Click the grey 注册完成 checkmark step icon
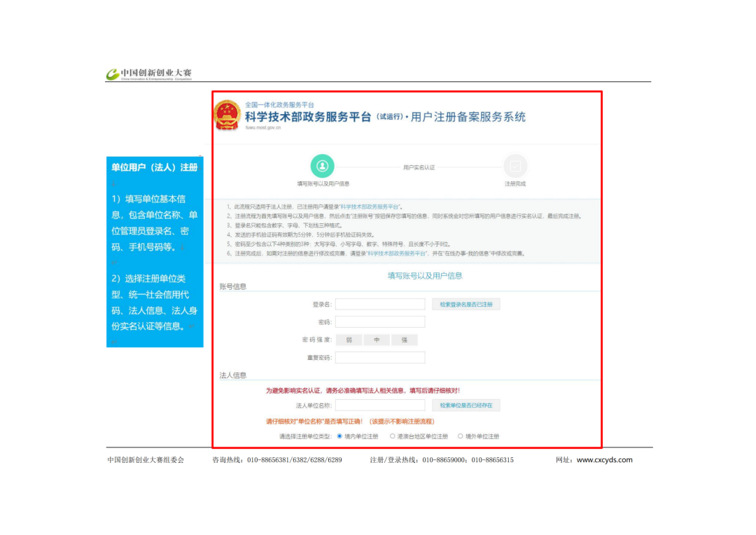The width and height of the screenshot is (756, 535). point(515,166)
